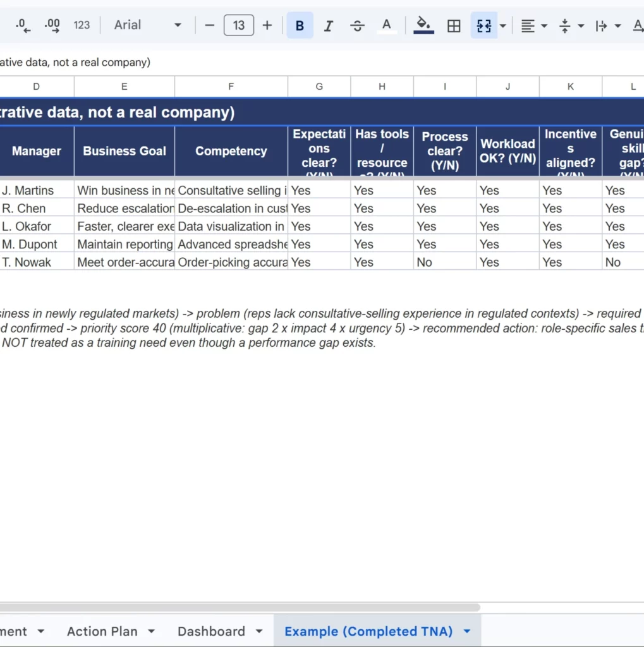Select the 'Data visualization in' competency cell
The width and height of the screenshot is (644, 647).
point(231,226)
